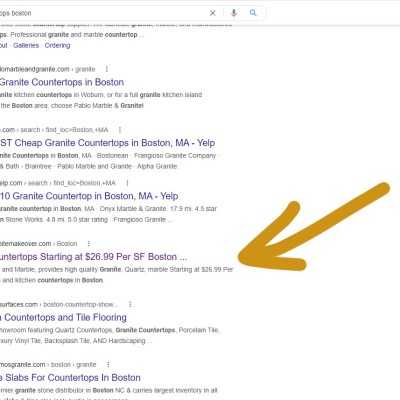Open the Galleries sitelink
400x400 pixels.
point(26,45)
